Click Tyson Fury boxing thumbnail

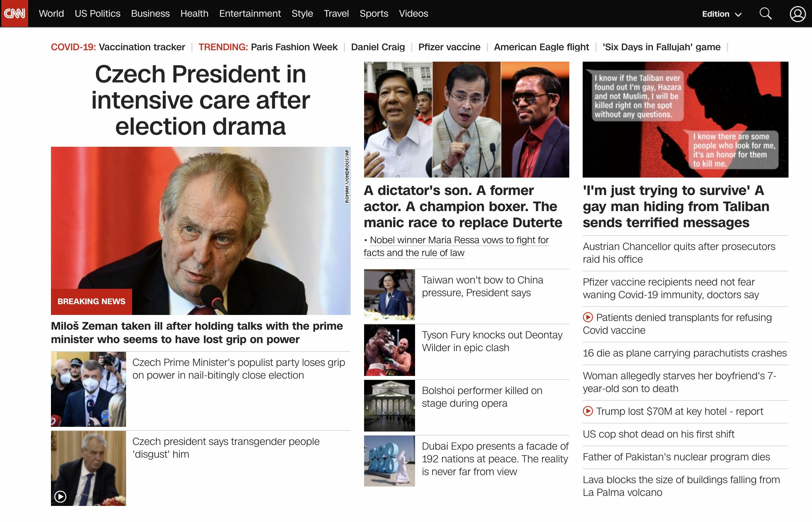[x=389, y=350]
